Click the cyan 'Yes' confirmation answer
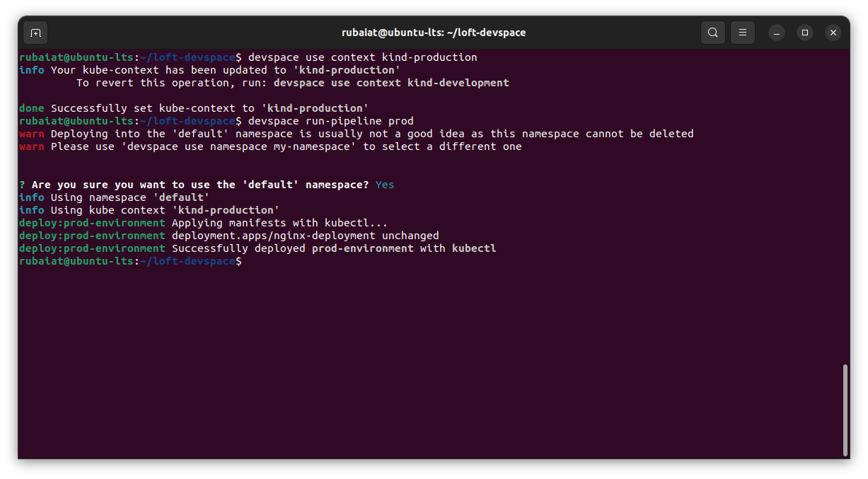 (x=384, y=184)
